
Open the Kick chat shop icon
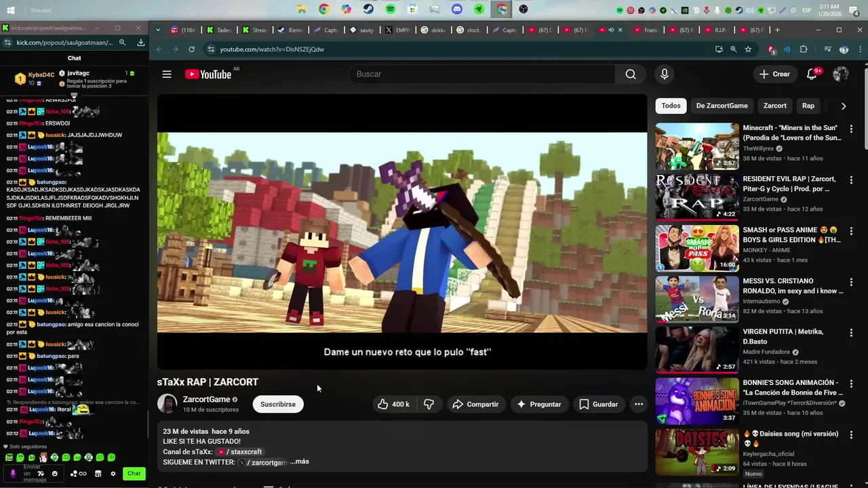(98, 474)
